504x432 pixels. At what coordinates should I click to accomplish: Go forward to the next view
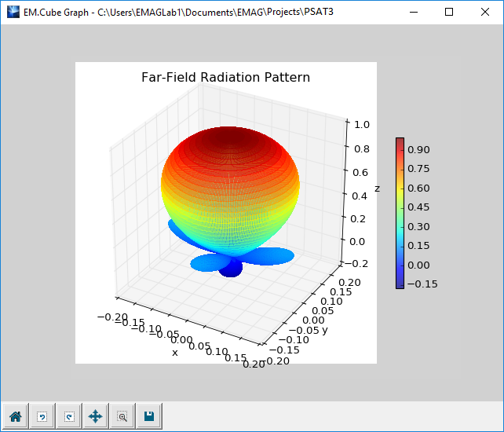tap(69, 416)
